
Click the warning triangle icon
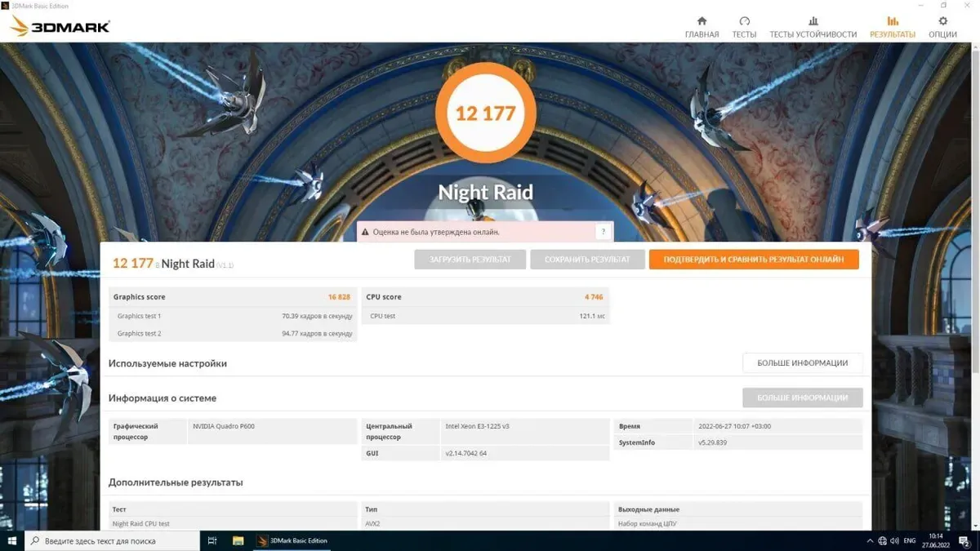(365, 232)
